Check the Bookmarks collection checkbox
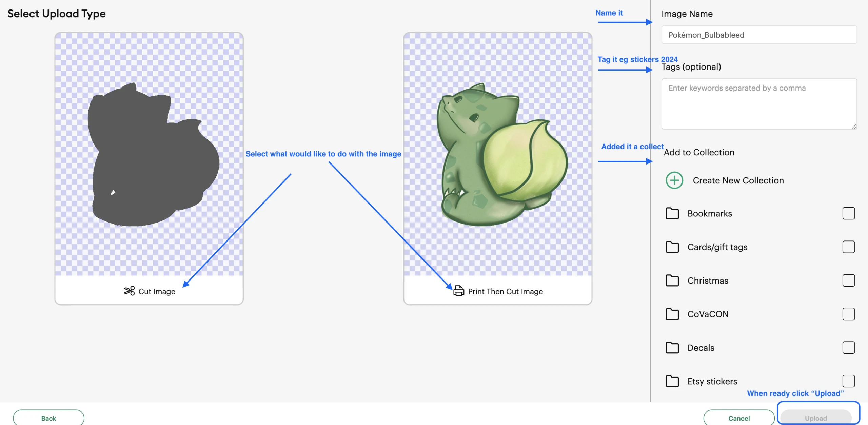This screenshot has width=868, height=425. pyautogui.click(x=848, y=213)
